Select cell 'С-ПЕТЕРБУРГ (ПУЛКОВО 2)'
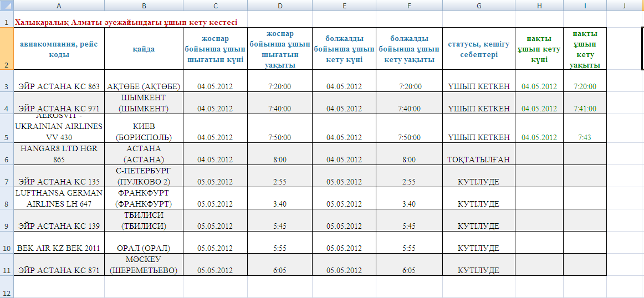644x298 pixels. pos(144,176)
